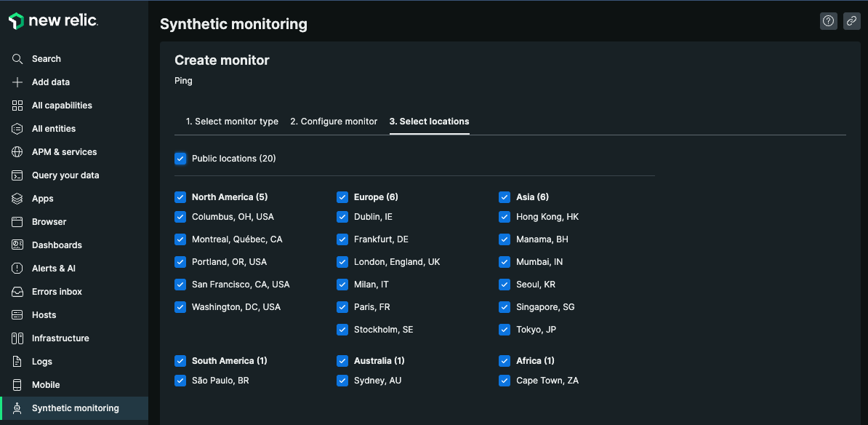Open Search via the magnifier icon
868x425 pixels.
(x=17, y=59)
